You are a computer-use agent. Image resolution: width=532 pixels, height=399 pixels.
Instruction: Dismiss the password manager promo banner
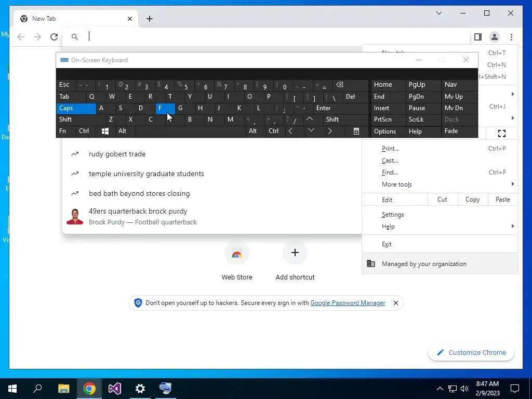[395, 303]
